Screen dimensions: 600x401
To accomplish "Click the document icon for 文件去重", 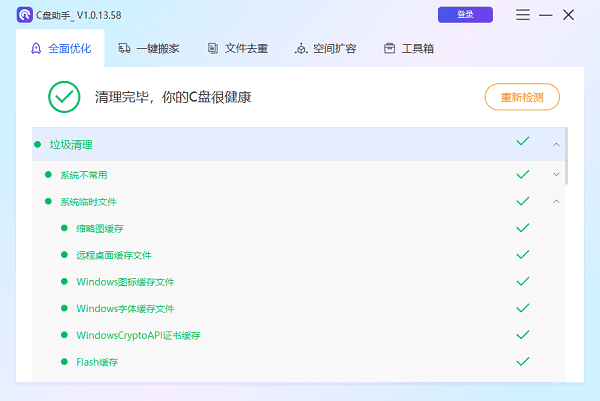I will point(213,49).
